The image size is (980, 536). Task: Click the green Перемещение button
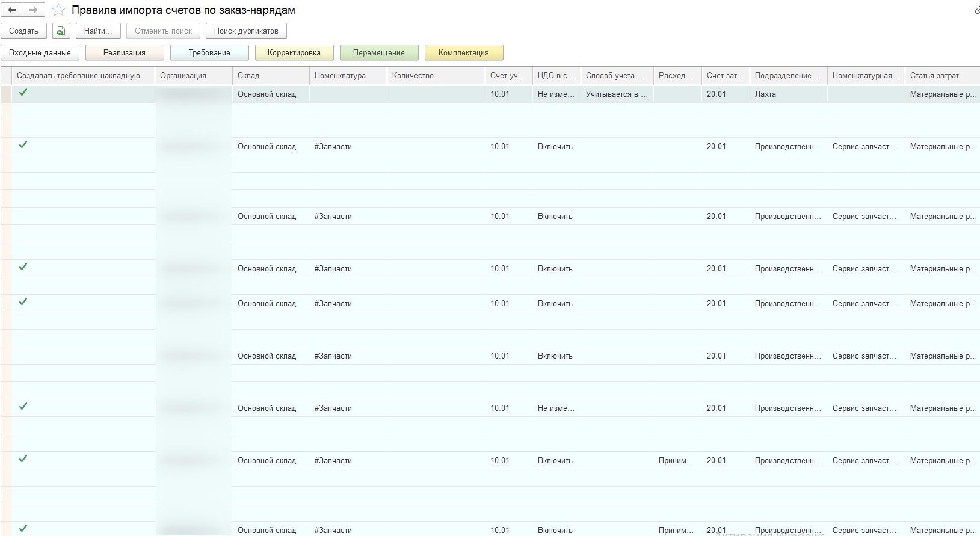click(x=379, y=53)
